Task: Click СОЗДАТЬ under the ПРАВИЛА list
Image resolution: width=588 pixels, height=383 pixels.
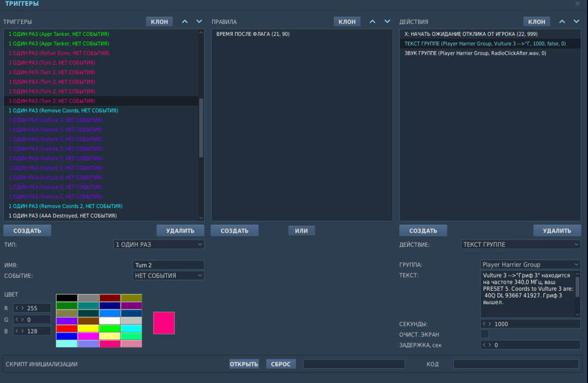Action: tap(235, 230)
